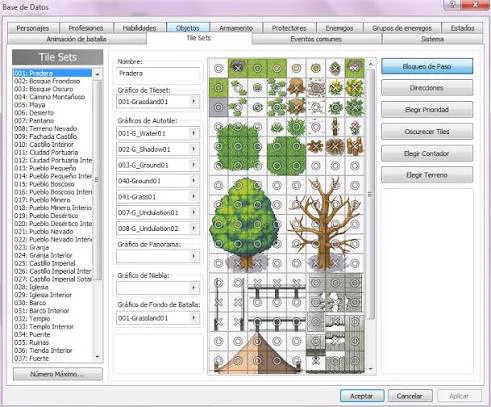Open the Gráfico de Niebla dropdown
The image size is (491, 407).
[x=194, y=287]
